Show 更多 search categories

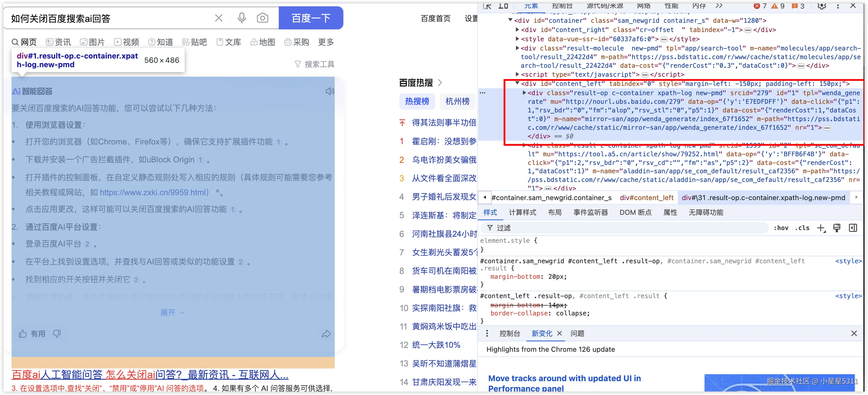pos(326,42)
